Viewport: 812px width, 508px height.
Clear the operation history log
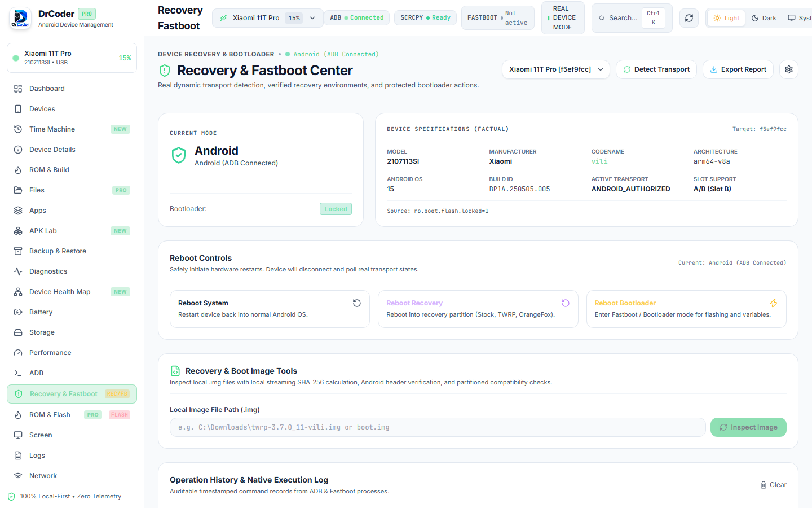coord(773,485)
